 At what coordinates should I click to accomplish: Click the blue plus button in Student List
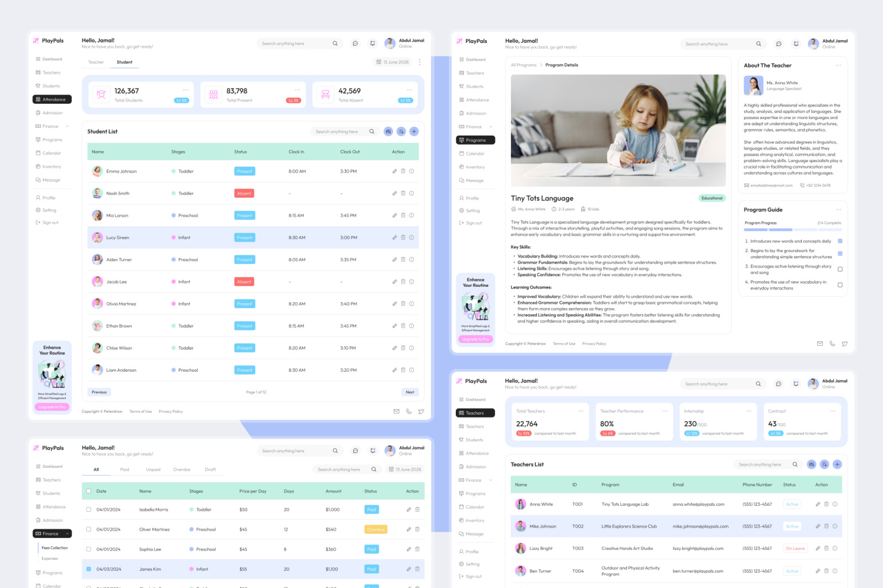tap(414, 131)
